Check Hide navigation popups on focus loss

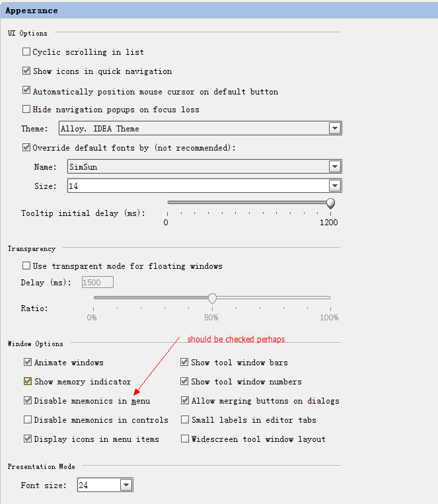[26, 109]
